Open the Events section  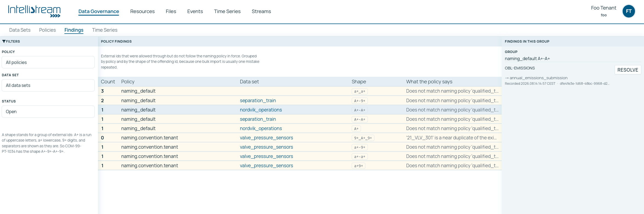point(195,11)
